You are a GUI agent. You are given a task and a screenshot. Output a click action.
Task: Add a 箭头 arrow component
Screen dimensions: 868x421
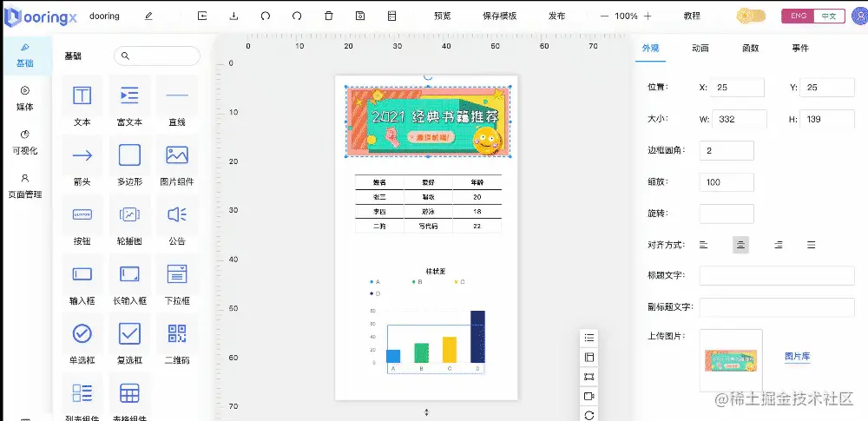click(x=82, y=162)
